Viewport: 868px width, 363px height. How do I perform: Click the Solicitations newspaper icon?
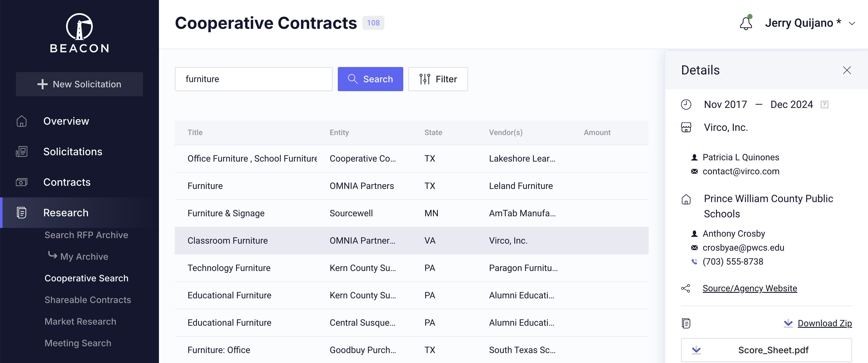(x=22, y=152)
